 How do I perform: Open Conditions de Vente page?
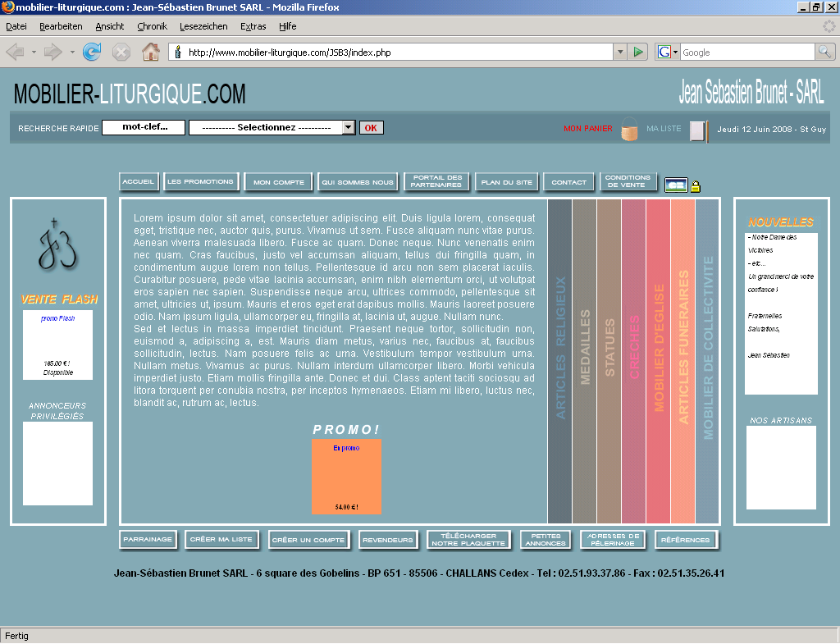pyautogui.click(x=628, y=181)
